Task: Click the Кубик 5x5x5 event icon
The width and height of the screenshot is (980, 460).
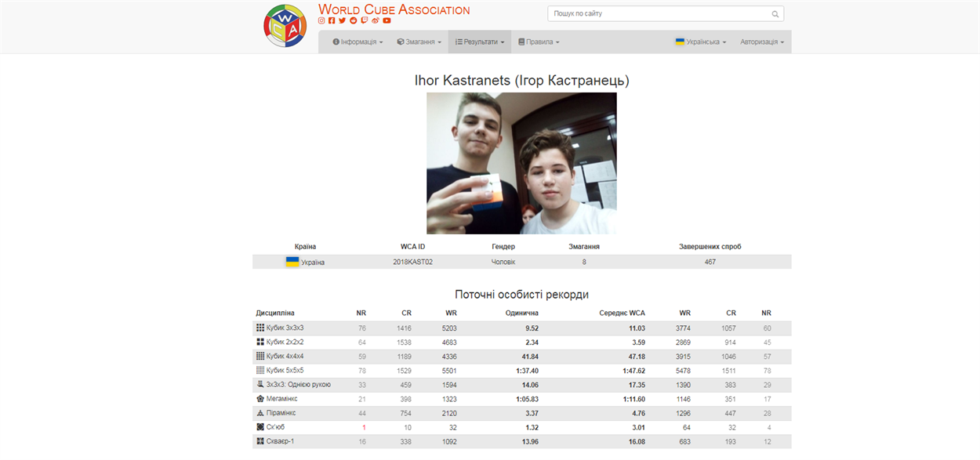Action: point(260,370)
